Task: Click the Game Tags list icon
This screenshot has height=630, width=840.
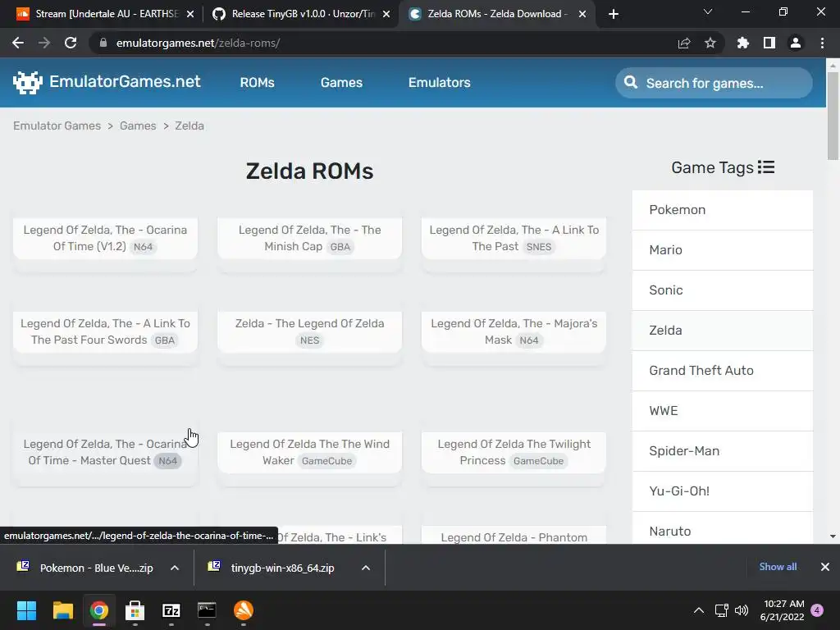Action: [766, 167]
